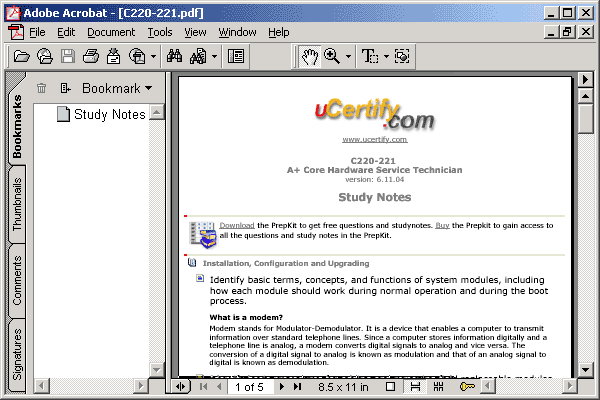Select the Hand tool
This screenshot has width=600, height=400.
[310, 56]
